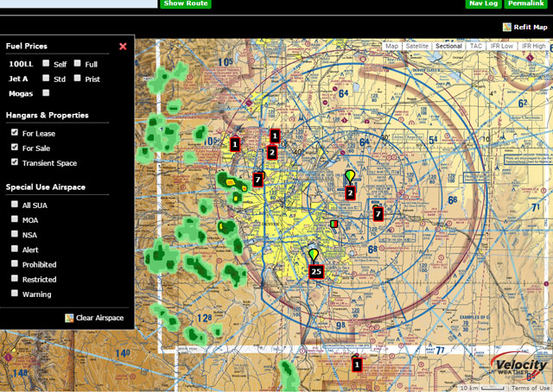Click marker 2 below the balloon pin

(350, 193)
